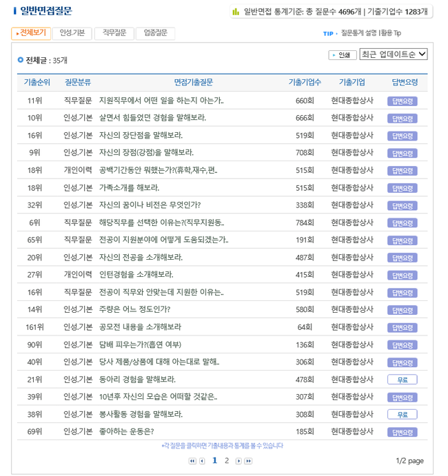Go to last page arrow icon
This screenshot has height=476, width=448.
point(248,461)
